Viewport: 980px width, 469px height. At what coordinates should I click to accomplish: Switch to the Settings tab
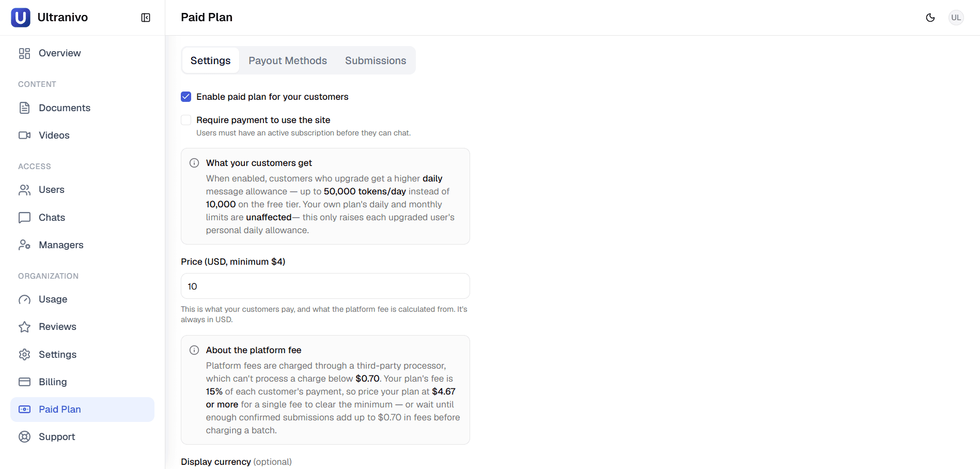[210, 60]
